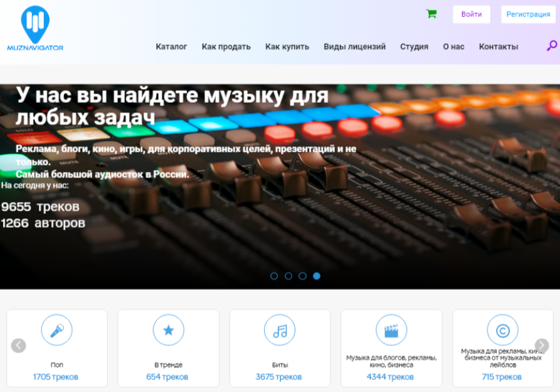
Task: Click the Войти button
Action: point(471,13)
